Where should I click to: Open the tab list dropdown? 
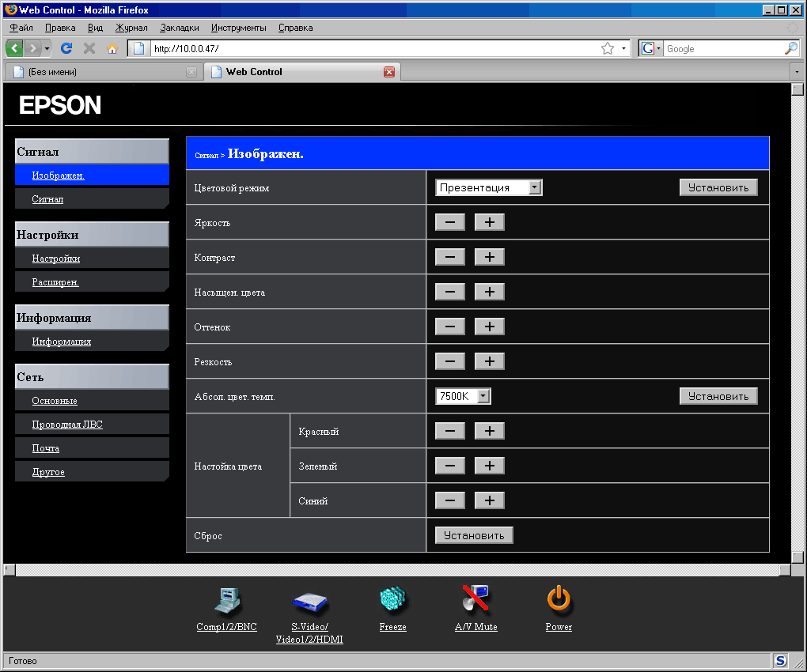(x=797, y=72)
